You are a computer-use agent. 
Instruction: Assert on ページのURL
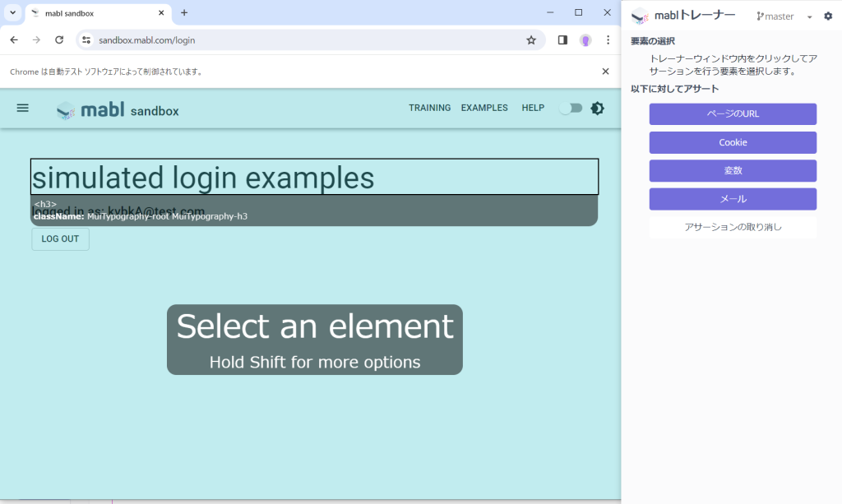point(733,113)
